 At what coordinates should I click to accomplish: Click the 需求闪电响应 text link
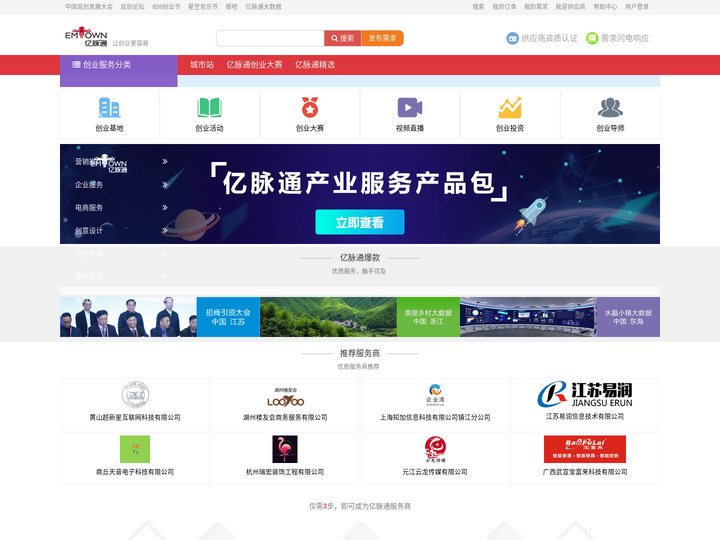[x=625, y=38]
